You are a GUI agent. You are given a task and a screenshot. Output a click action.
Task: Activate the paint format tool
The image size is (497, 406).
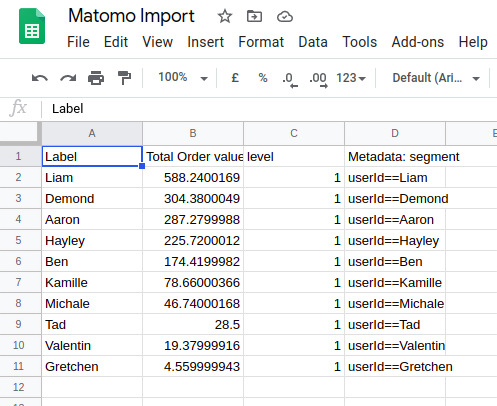[x=124, y=78]
